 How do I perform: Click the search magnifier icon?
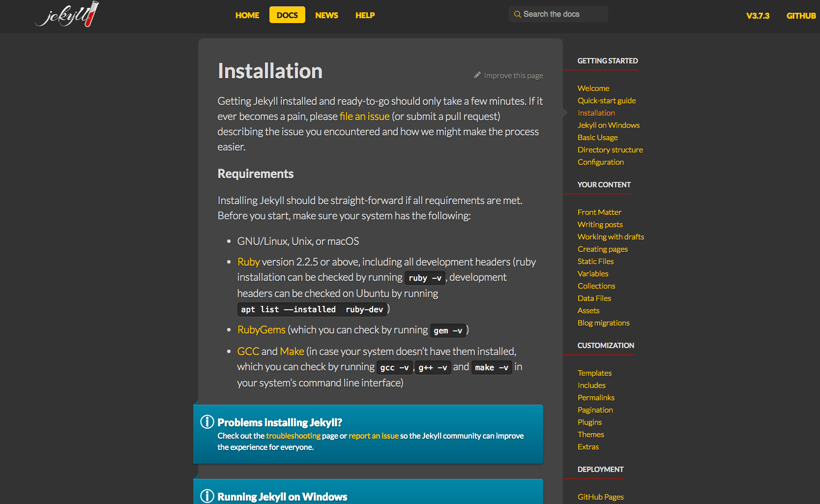point(517,14)
